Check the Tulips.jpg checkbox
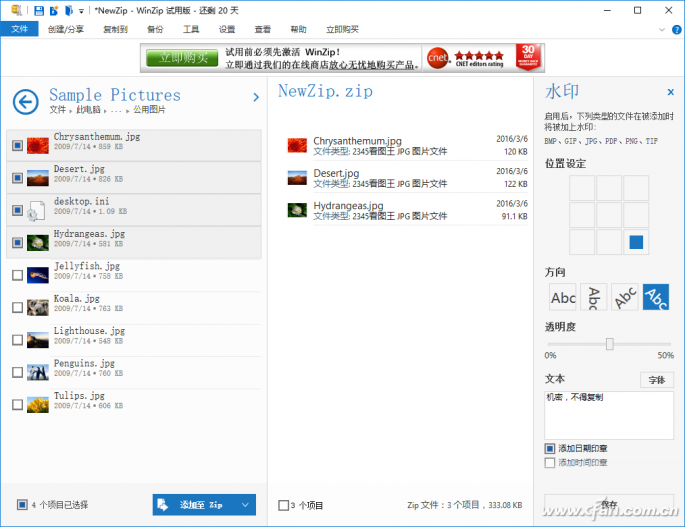The image size is (685, 527). click(x=17, y=405)
